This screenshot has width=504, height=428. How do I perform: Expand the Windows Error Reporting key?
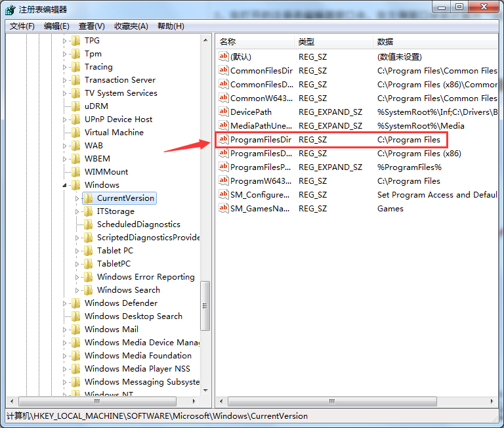tap(77, 277)
